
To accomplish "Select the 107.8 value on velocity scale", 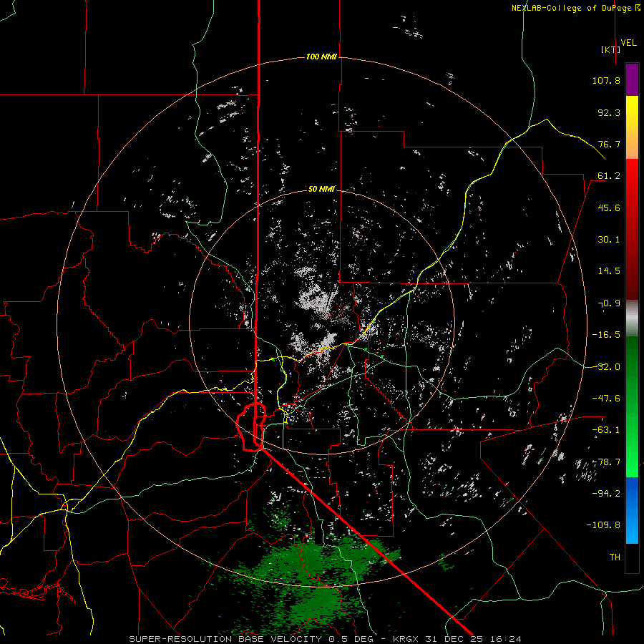I will [x=606, y=80].
